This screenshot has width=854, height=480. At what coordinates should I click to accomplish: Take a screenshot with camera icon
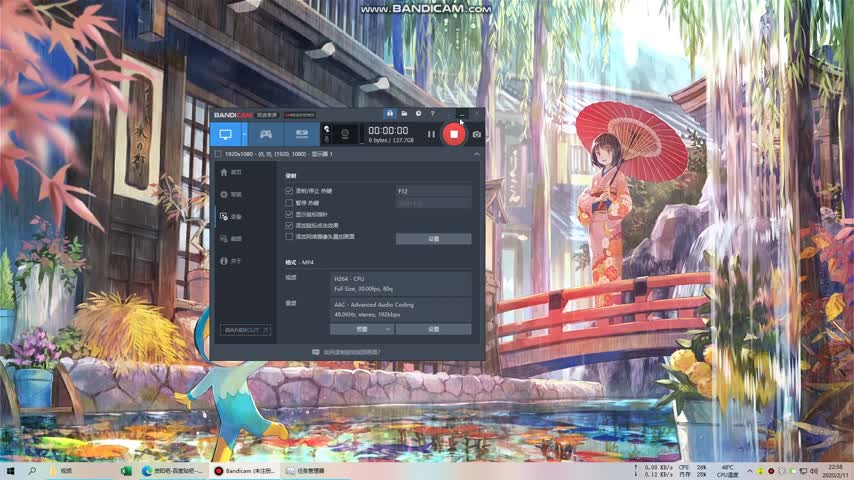(x=477, y=134)
